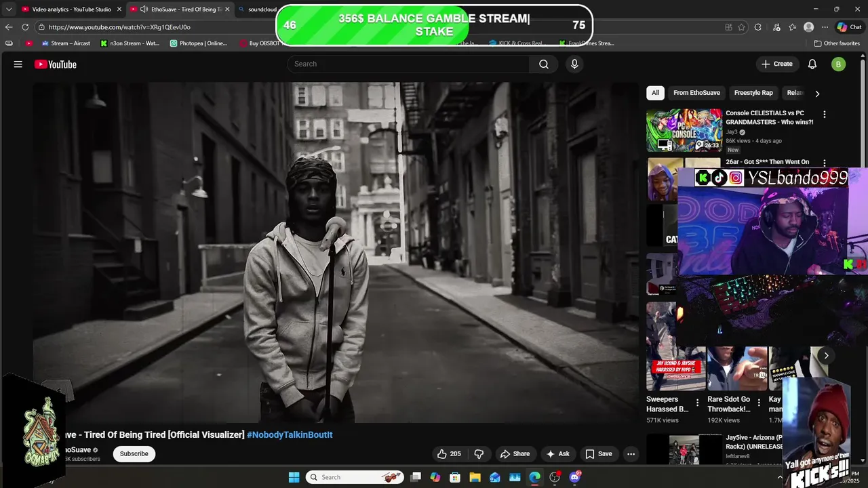Start voice search with the microphone icon

point(574,64)
